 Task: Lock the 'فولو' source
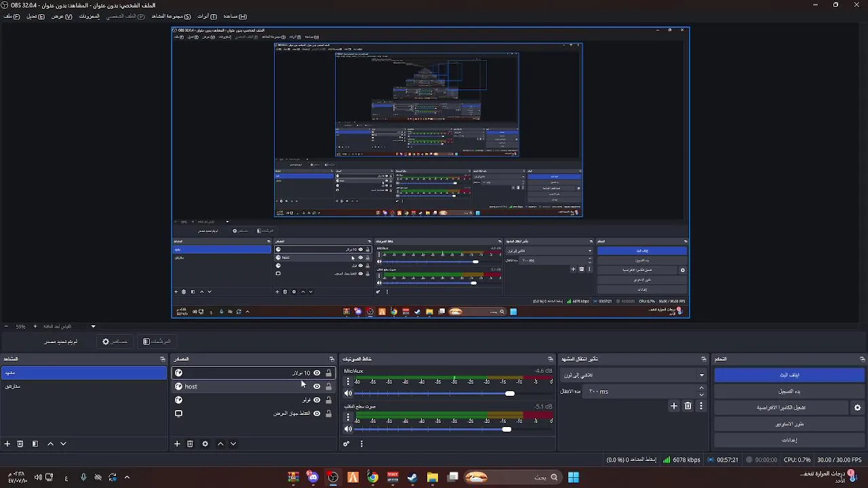329,400
